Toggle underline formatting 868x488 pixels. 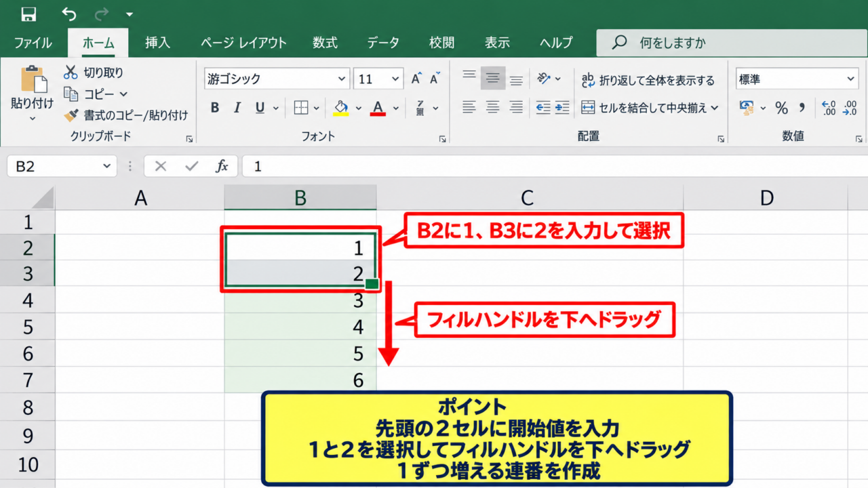point(260,108)
